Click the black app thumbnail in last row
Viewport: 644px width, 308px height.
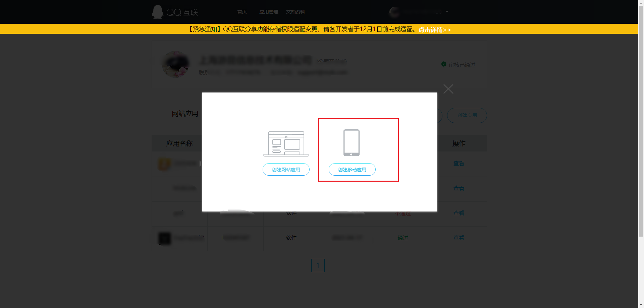[164, 238]
